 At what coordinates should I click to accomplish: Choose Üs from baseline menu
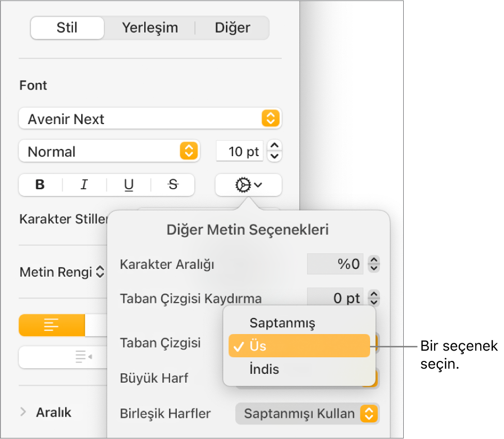pyautogui.click(x=299, y=346)
